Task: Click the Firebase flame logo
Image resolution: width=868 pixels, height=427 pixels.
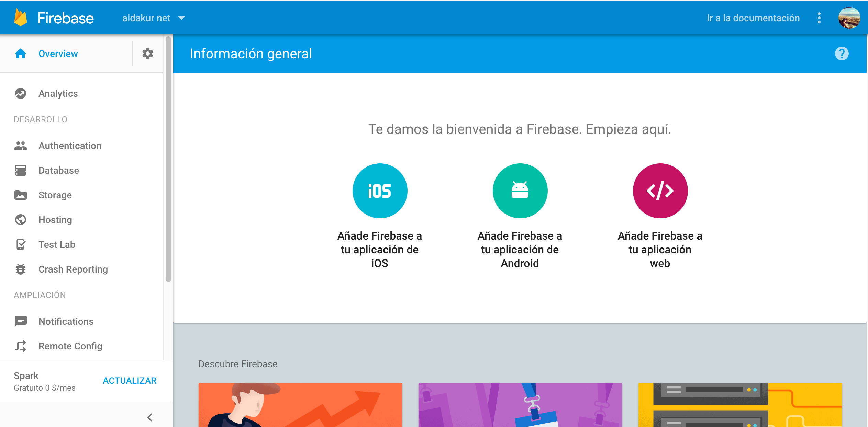Action: point(21,18)
